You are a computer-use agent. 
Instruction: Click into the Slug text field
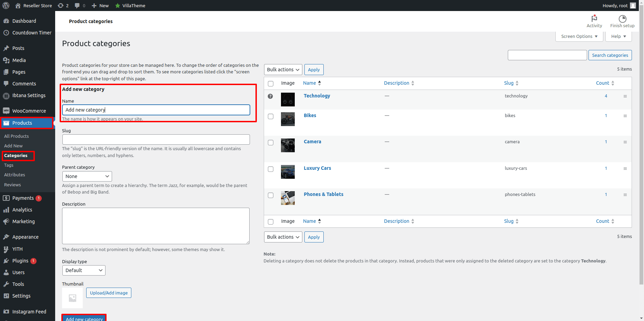point(156,139)
